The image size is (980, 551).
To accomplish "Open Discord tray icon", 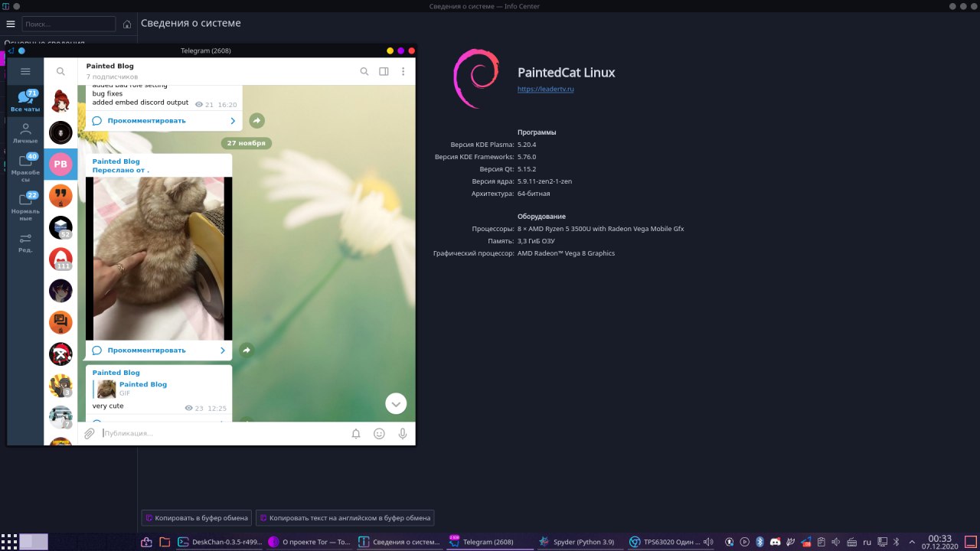I will (776, 542).
